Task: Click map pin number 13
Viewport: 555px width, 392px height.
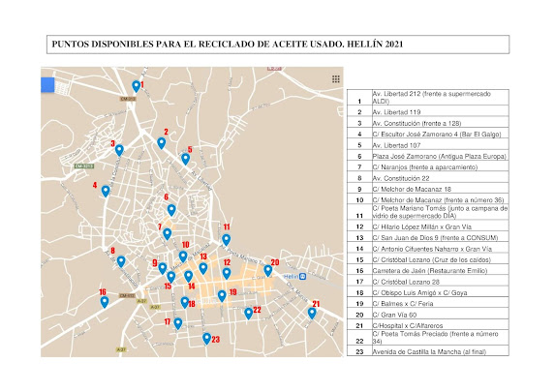Action: coord(203,268)
